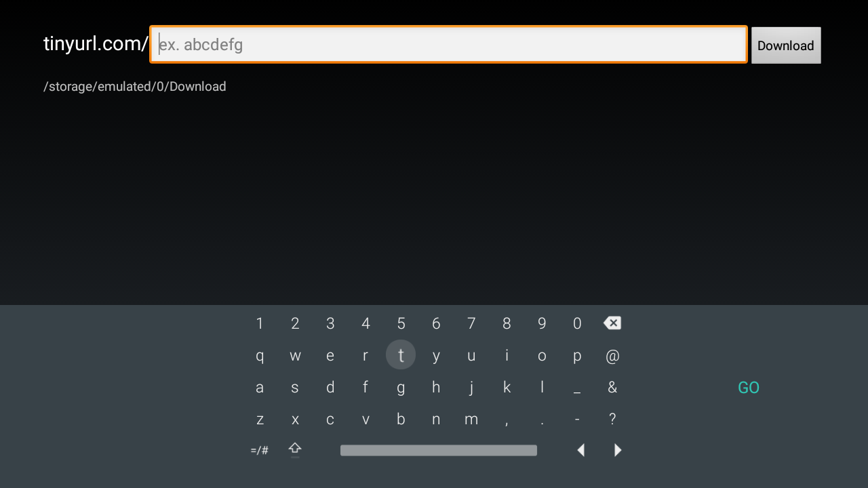Screen dimensions: 868x488
Task: Tap the letter m key
Action: [471, 419]
